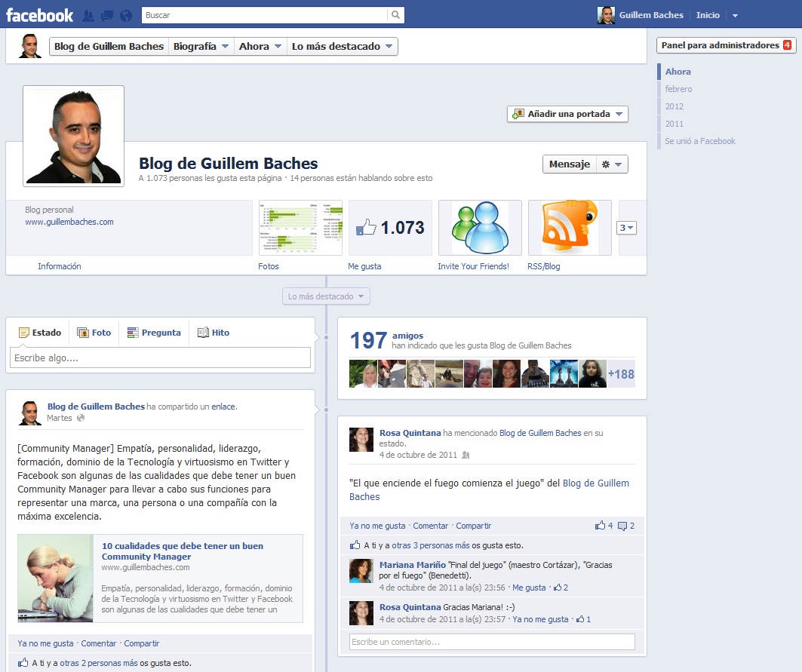Open the notifications globe icon

[126, 16]
